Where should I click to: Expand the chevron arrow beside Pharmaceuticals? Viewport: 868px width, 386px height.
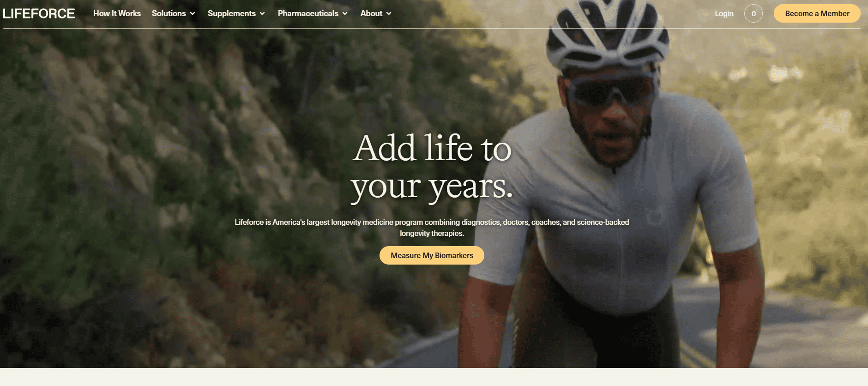tap(345, 14)
